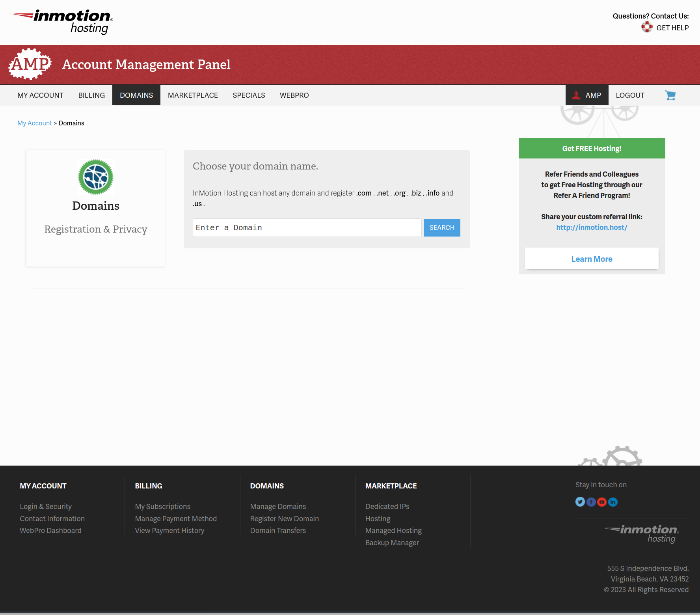Click the '© 2023 All Rights Reserved' text
The height and width of the screenshot is (615, 700).
pos(646,590)
